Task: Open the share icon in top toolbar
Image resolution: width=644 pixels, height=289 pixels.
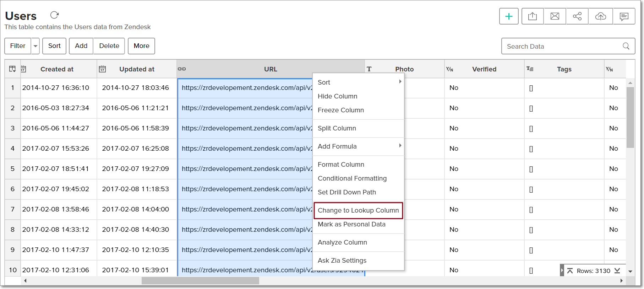Action: pyautogui.click(x=577, y=16)
